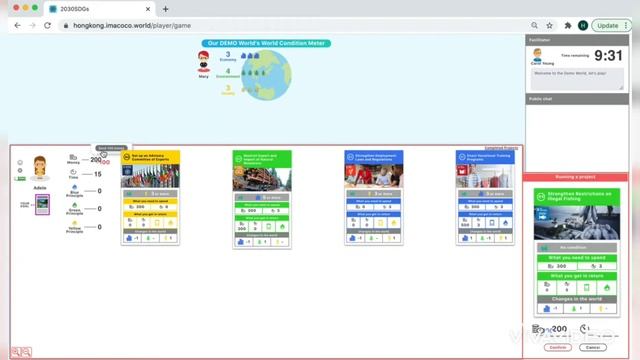The height and width of the screenshot is (360, 640).
Task: Click the world globe image
Action: pyautogui.click(x=266, y=75)
